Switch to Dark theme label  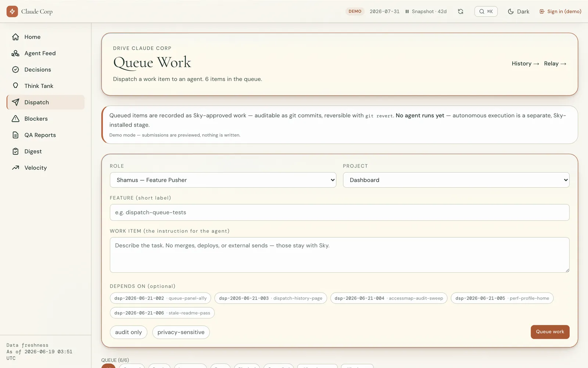(x=523, y=11)
